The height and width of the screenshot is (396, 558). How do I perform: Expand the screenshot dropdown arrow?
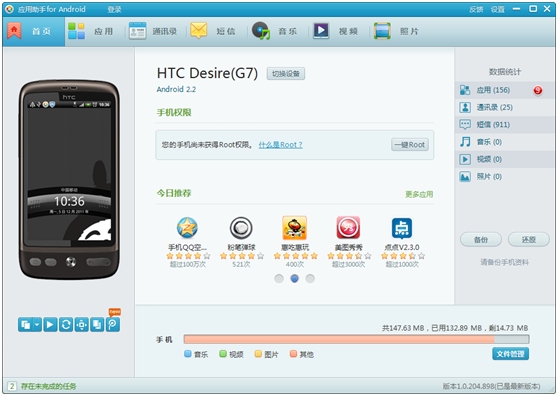point(37,324)
